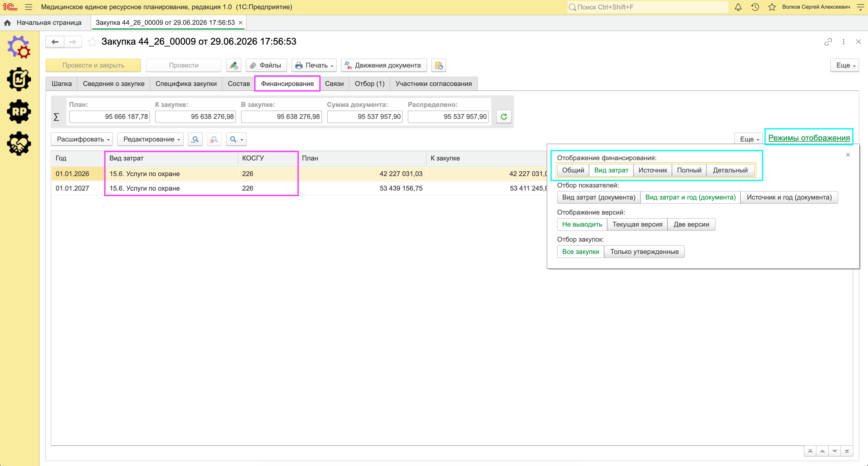Go back with the left arrow button

click(x=55, y=42)
